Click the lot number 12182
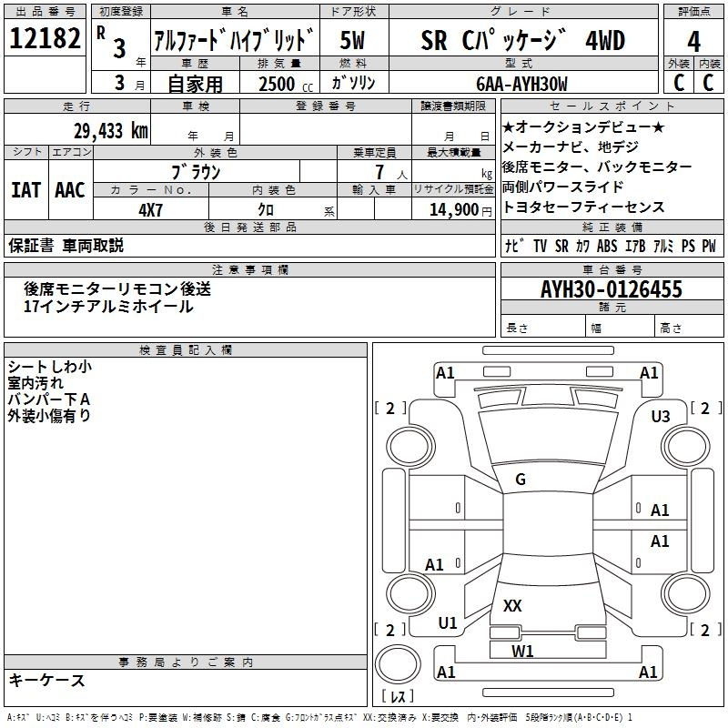The width and height of the screenshot is (728, 728). (45, 39)
